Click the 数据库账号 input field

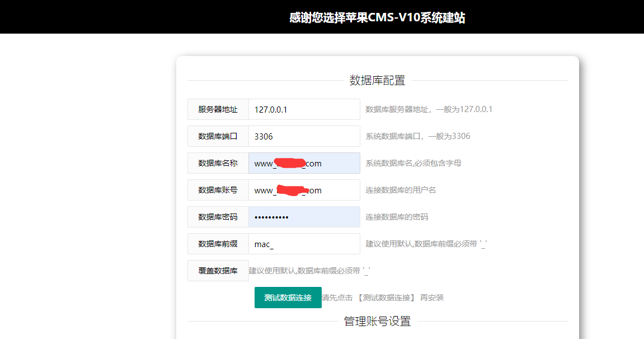tap(304, 190)
